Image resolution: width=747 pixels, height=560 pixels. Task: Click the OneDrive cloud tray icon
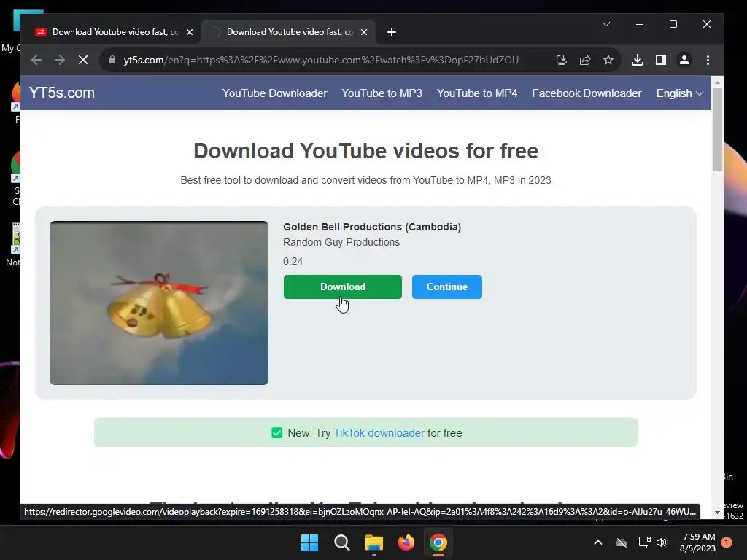pos(622,542)
